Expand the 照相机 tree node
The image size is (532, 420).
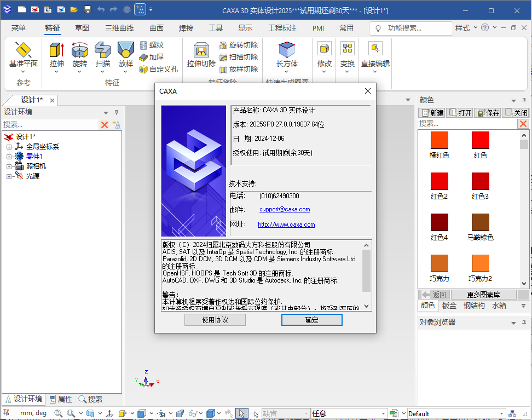coord(9,166)
